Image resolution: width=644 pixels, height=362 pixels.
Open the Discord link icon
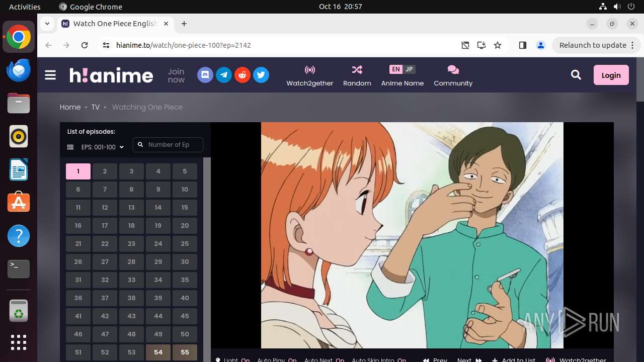click(x=205, y=75)
